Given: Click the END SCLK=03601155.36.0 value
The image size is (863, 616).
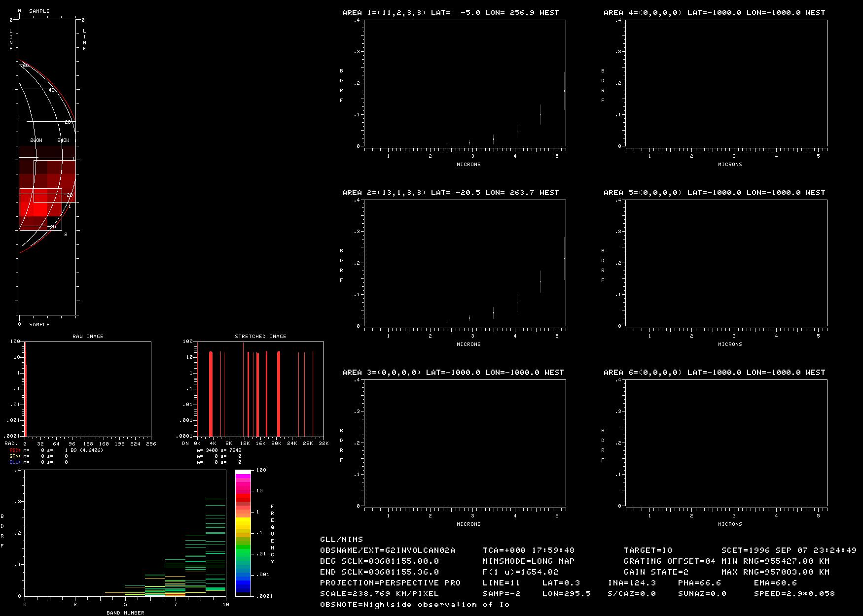Looking at the screenshot, I should point(380,572).
